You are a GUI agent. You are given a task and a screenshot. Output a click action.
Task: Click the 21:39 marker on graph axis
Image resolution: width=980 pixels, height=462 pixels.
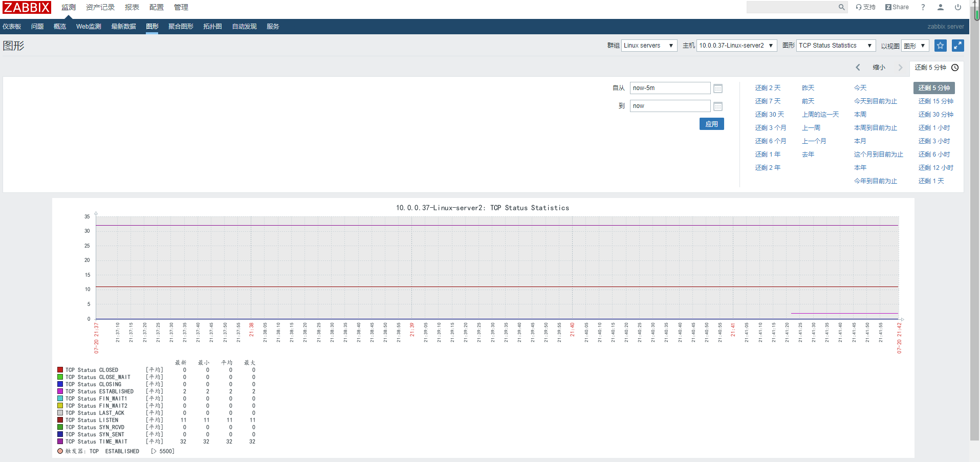point(412,329)
